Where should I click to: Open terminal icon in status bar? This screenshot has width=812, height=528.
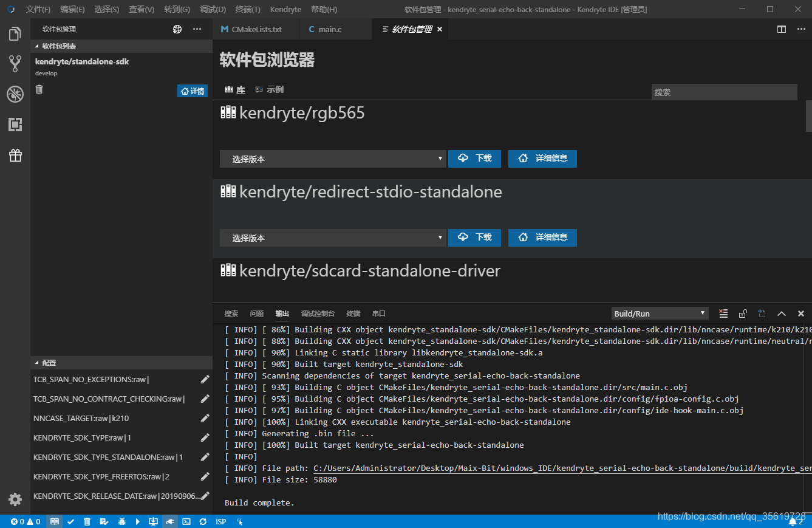[x=186, y=521]
